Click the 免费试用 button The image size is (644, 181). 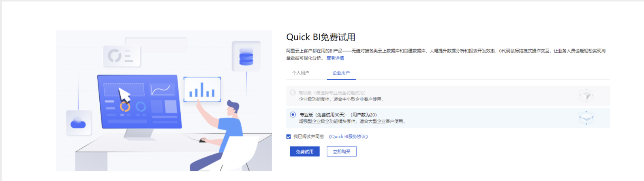305,151
